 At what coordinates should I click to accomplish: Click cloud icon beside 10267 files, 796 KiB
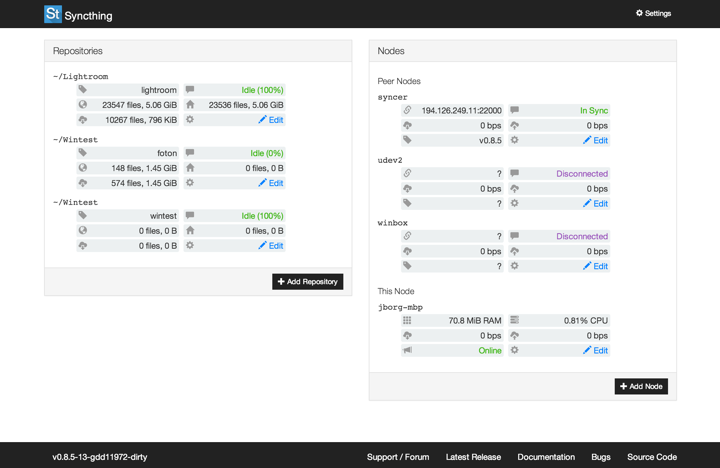point(83,120)
